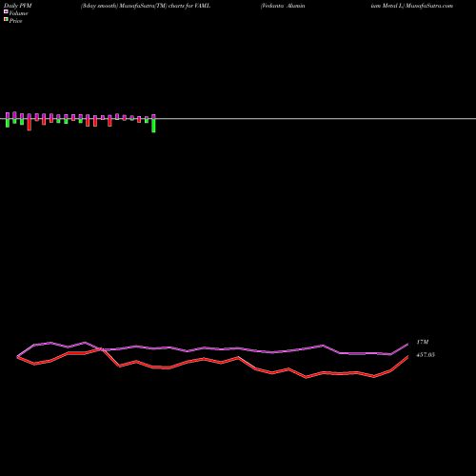The image size is (476, 476).
Task: Click the 'MunafaSutra.com' text at top right
Action: pyautogui.click(x=429, y=6)
